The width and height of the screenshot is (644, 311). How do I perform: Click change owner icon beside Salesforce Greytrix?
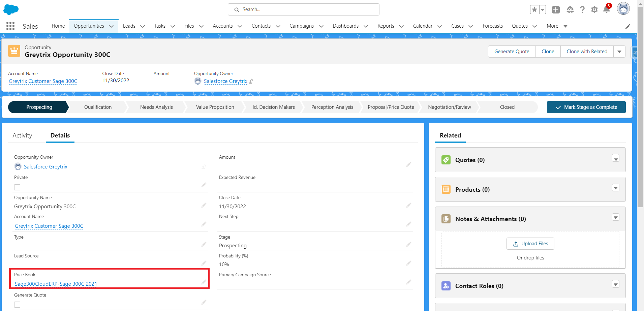point(251,81)
